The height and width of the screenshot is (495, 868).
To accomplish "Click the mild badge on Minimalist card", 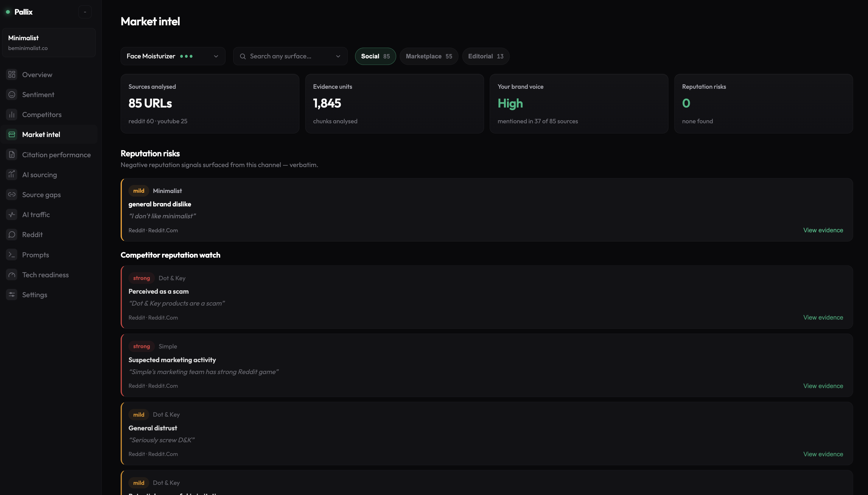I will [139, 191].
